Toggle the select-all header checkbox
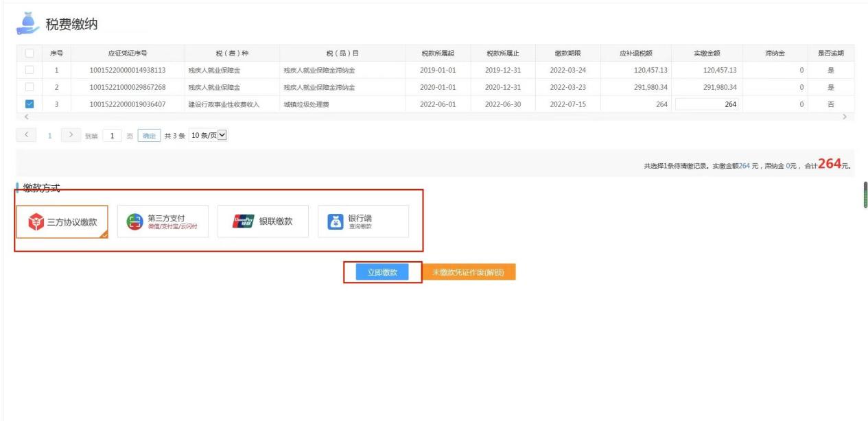The width and height of the screenshot is (868, 421). point(29,53)
